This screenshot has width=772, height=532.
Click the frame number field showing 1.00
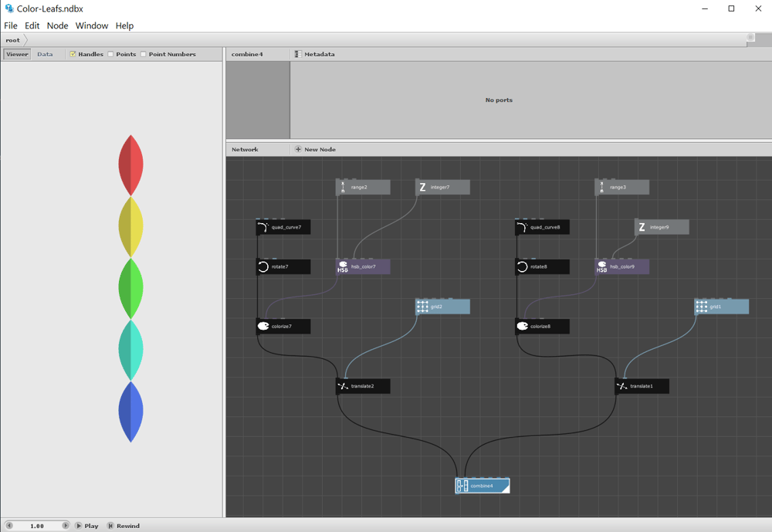37,526
